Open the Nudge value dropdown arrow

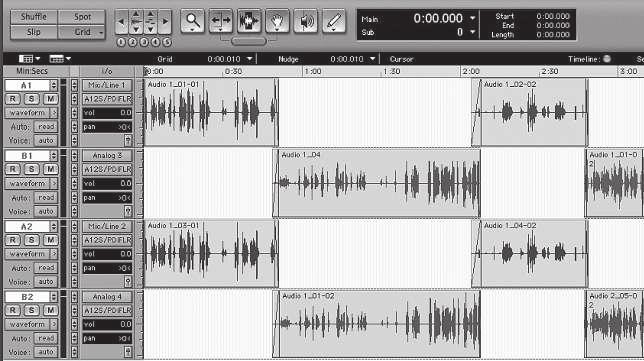373,59
